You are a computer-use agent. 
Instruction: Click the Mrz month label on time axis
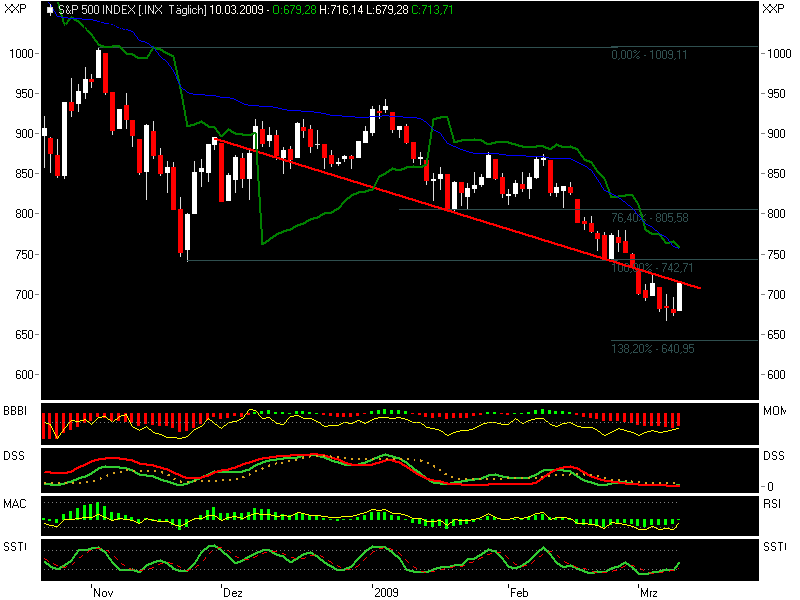(x=648, y=592)
